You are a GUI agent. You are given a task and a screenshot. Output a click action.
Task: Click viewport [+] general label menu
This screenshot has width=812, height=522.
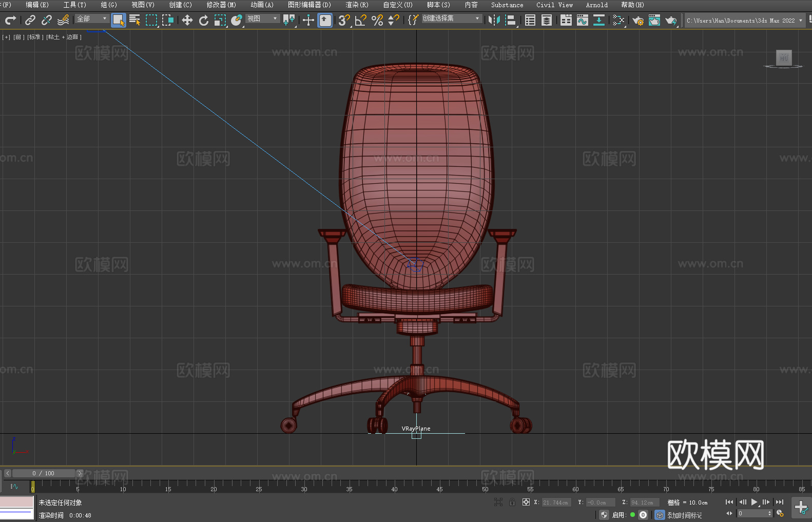[x=6, y=37]
